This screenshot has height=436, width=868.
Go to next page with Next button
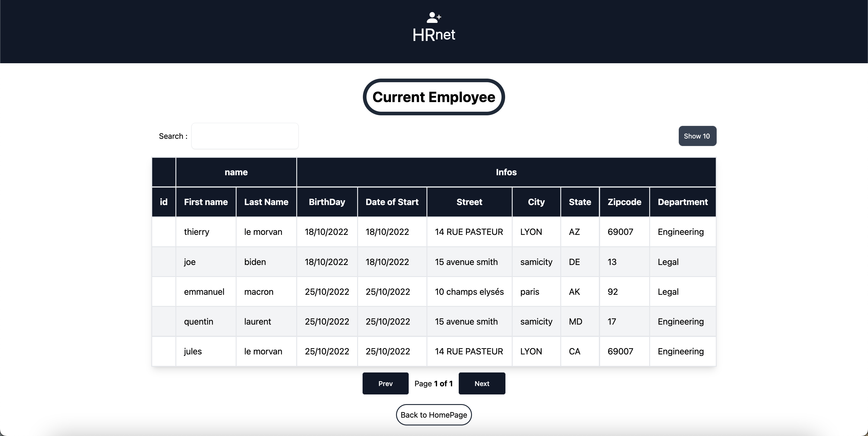coord(482,383)
